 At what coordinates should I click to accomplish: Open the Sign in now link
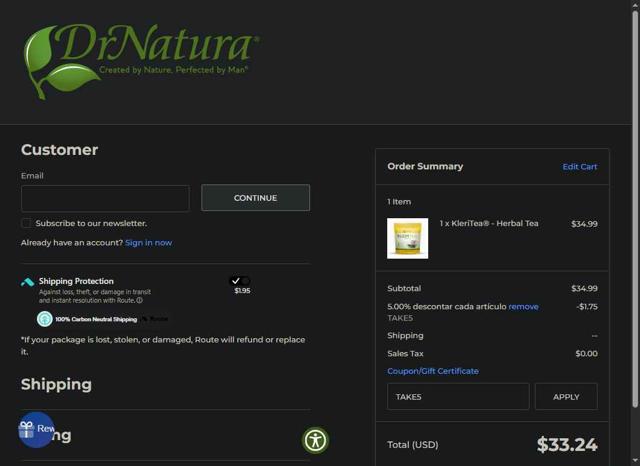pos(149,243)
